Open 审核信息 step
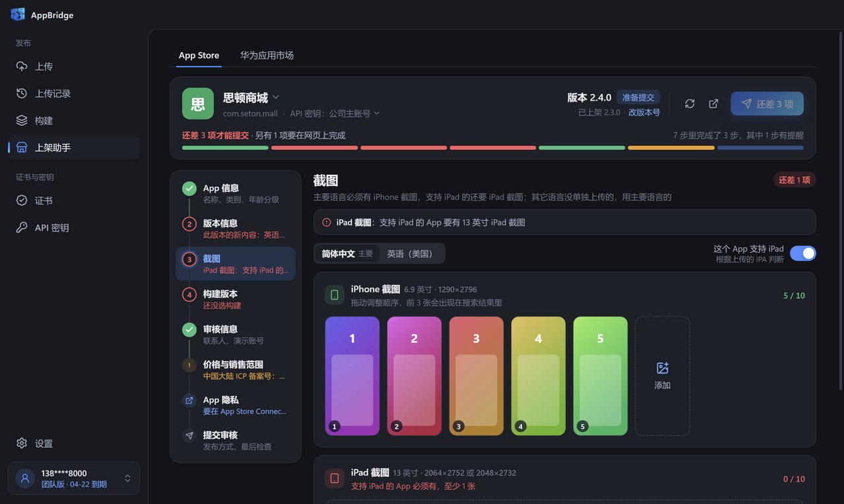844x504 pixels. 236,334
